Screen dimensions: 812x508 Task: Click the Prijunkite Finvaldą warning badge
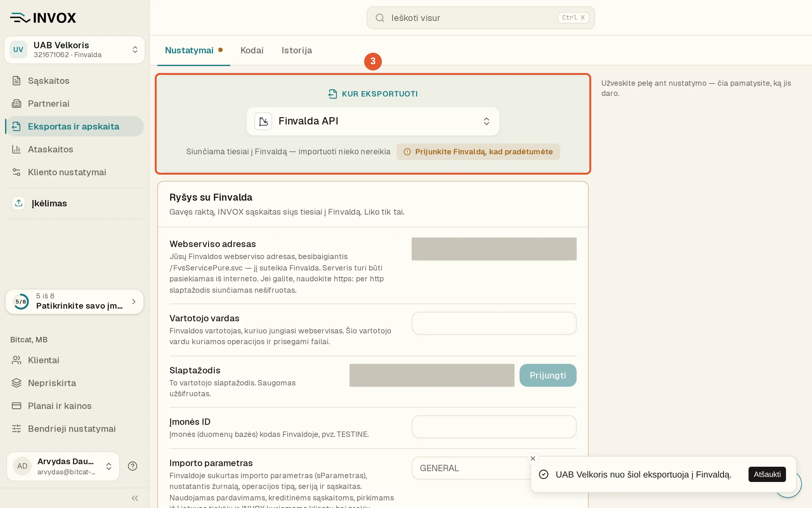click(x=478, y=151)
